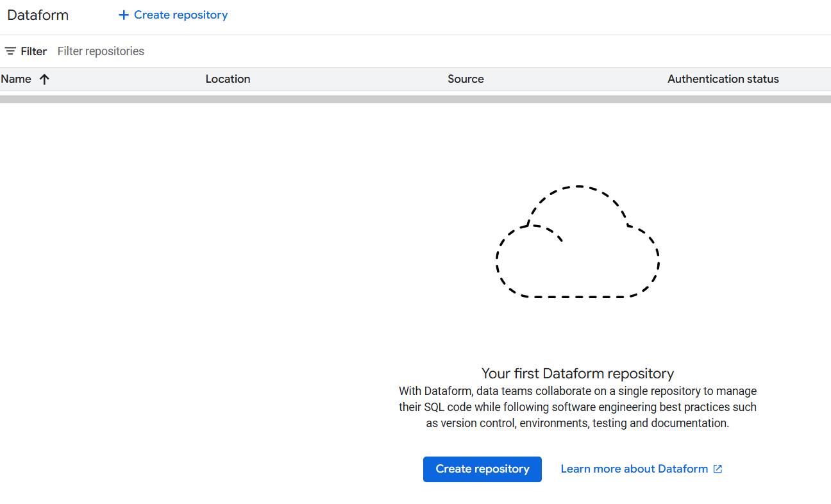Click the blue Create repository button

tap(482, 469)
